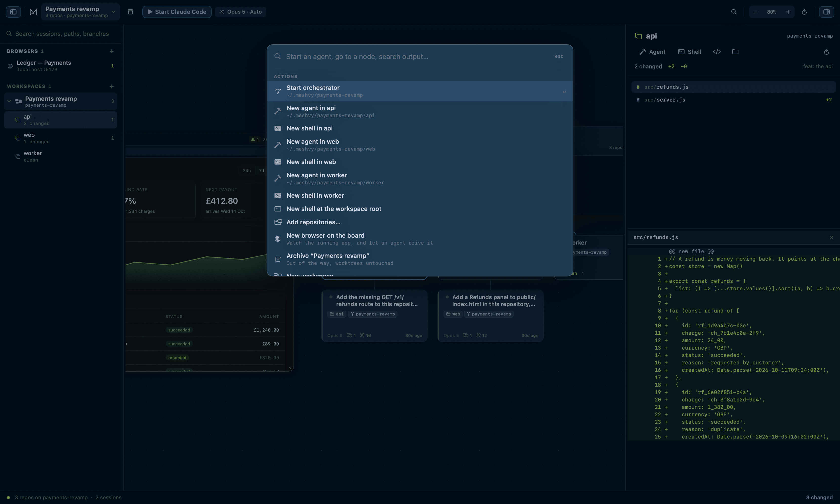The image size is (840, 504).
Task: Choose New shell in worker
Action: pos(420,196)
